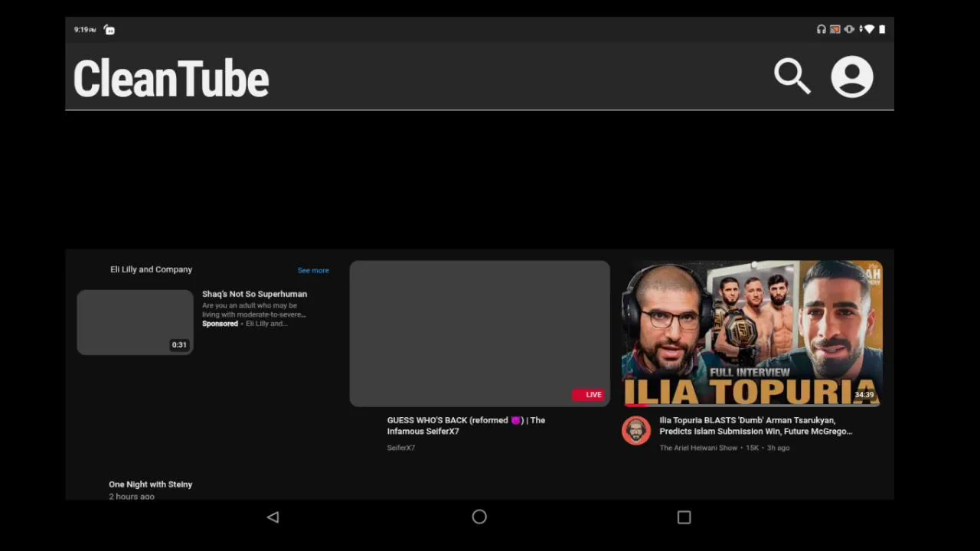This screenshot has height=551, width=980.
Task: Click the 'Are you an adult' ad description
Action: point(253,310)
